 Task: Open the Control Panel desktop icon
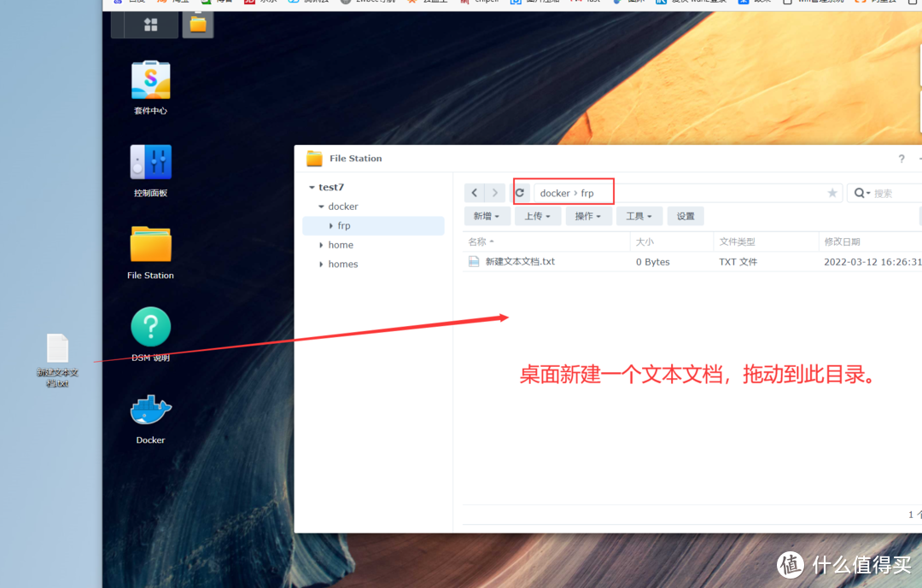(x=150, y=162)
